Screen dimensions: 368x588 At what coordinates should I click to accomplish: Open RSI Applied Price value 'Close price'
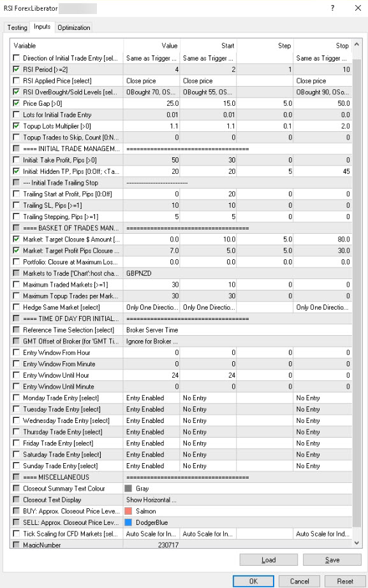coord(152,81)
